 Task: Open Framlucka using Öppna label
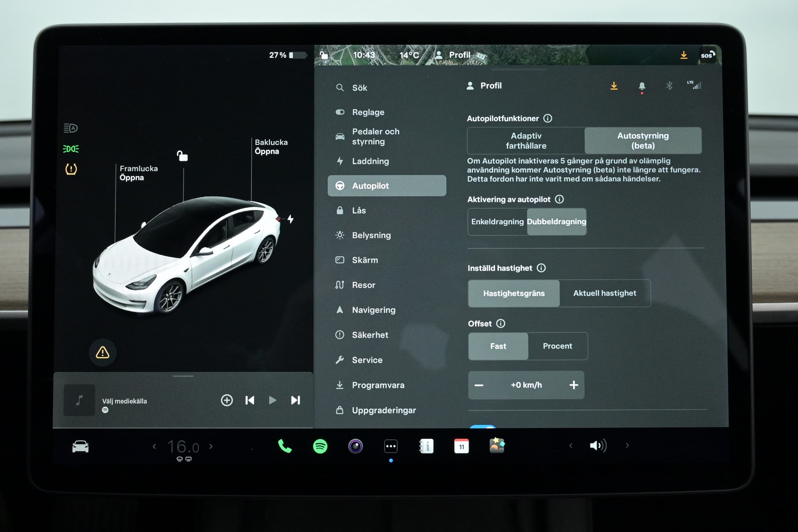pyautogui.click(x=132, y=178)
